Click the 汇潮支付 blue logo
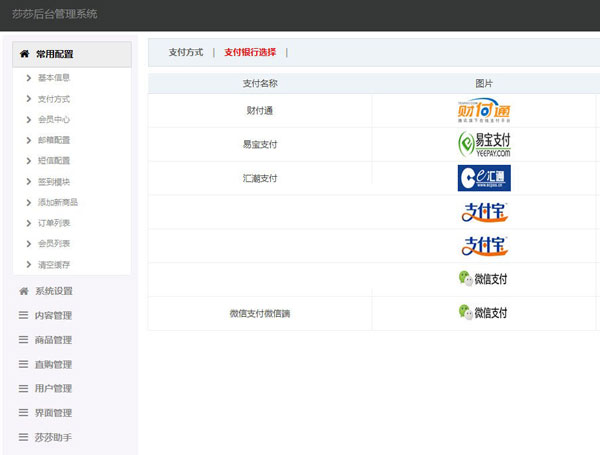The image size is (600, 455). click(484, 178)
